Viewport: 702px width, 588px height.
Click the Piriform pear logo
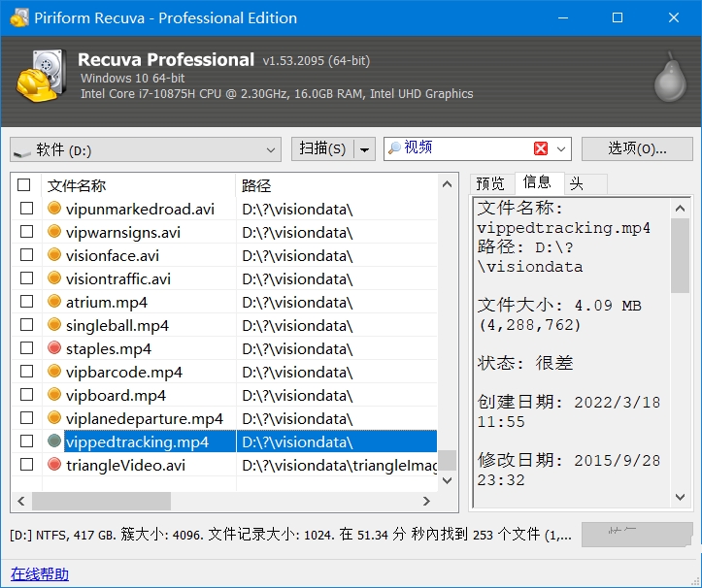(670, 78)
